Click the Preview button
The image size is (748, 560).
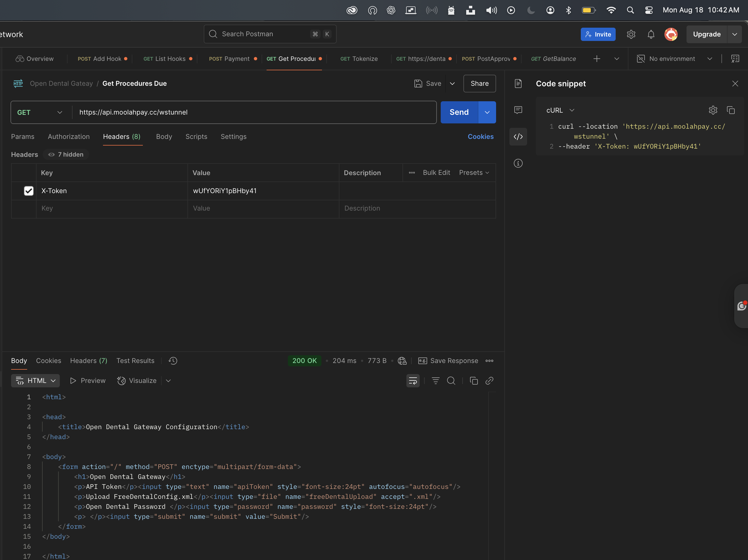[87, 380]
